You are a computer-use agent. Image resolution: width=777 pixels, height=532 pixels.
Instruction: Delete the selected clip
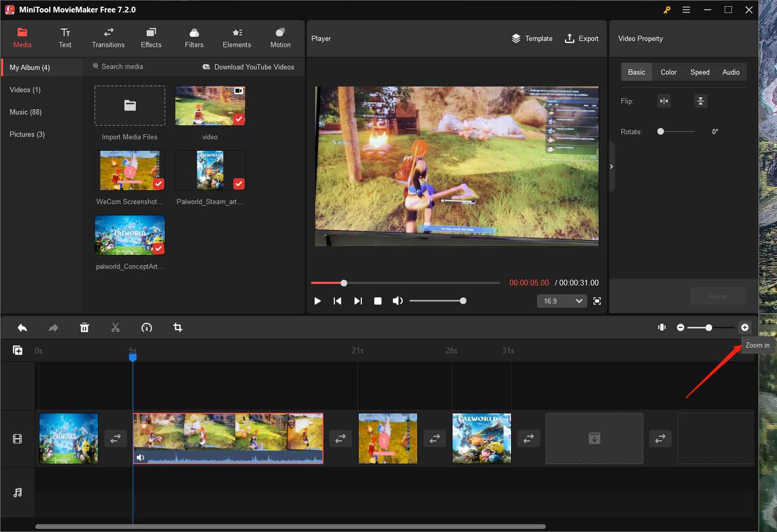point(84,327)
